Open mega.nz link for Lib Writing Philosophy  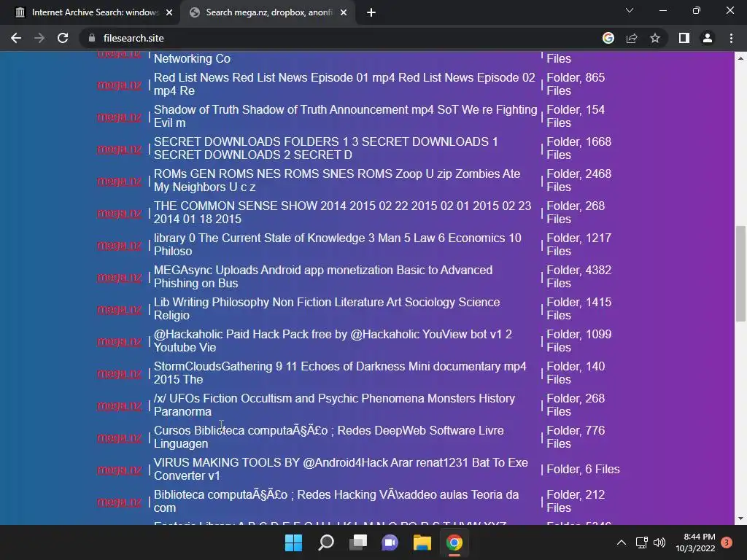[x=120, y=309]
